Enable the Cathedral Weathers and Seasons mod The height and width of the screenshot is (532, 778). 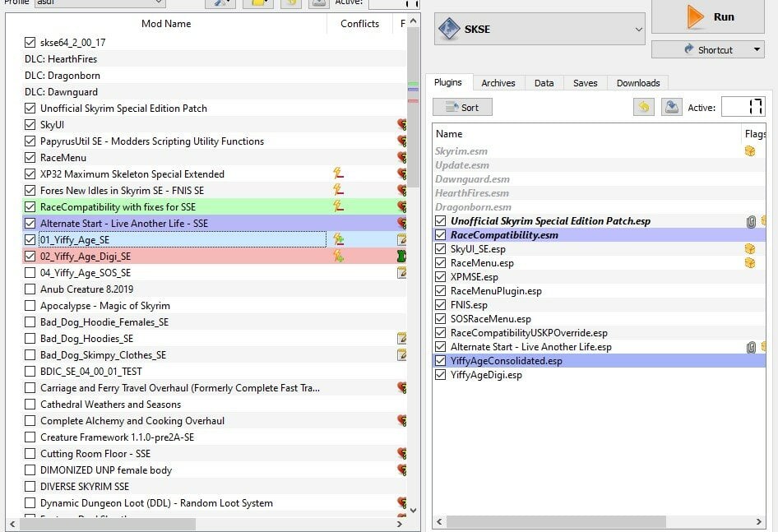[30, 404]
